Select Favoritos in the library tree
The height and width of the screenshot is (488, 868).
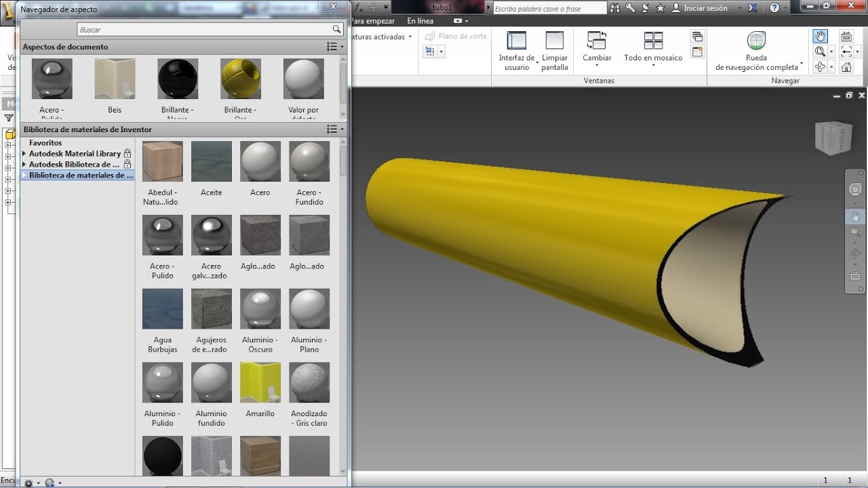point(45,143)
